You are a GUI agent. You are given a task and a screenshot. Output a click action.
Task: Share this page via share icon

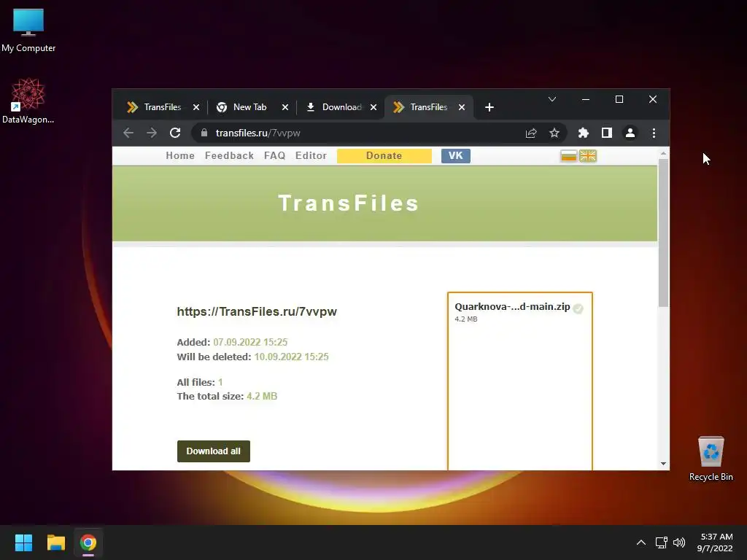[x=531, y=133]
